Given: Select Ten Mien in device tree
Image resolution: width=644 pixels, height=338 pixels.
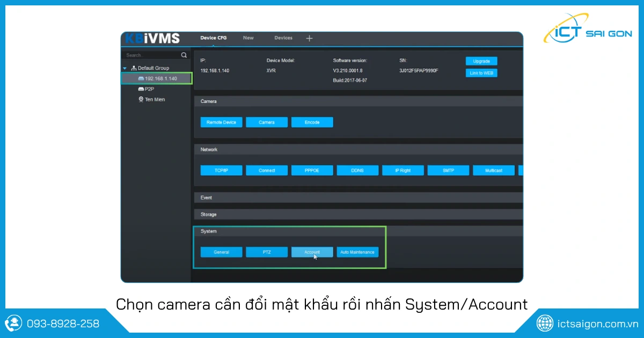Looking at the screenshot, I should point(155,99).
